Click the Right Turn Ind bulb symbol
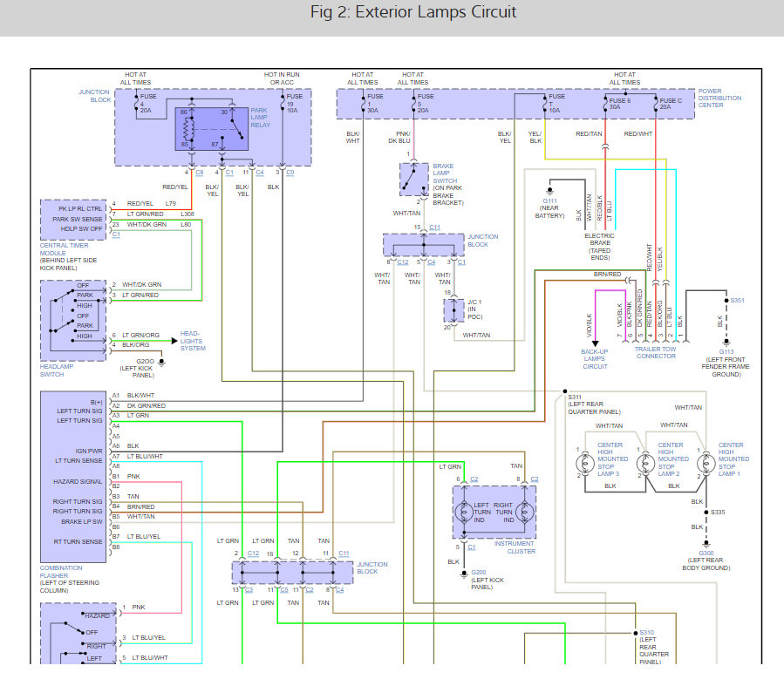The height and width of the screenshot is (686, 784). [x=524, y=512]
